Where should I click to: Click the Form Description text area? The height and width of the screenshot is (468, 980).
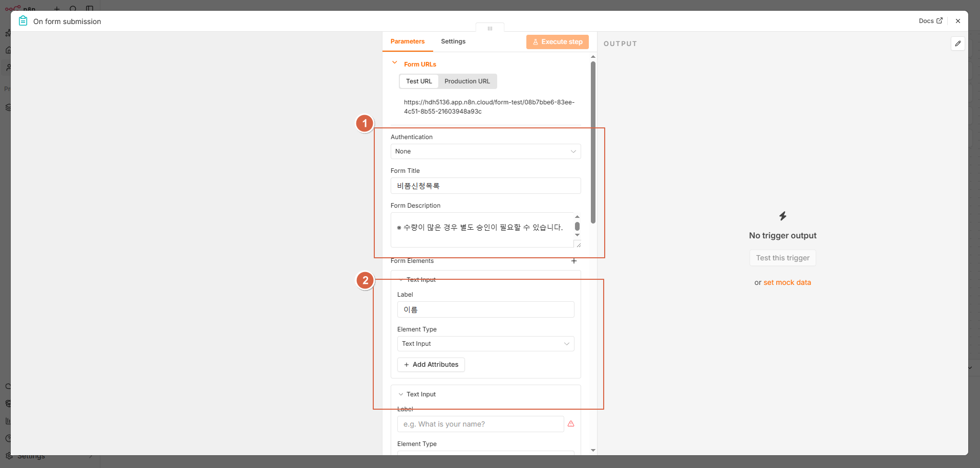click(482, 230)
